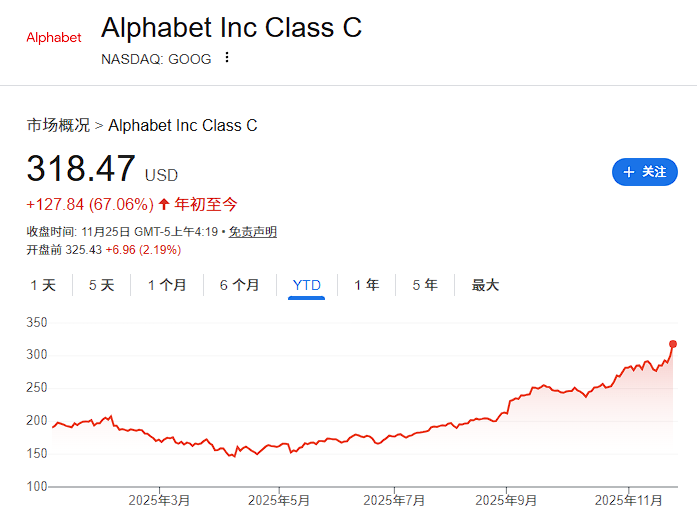
Task: Click the 2025年9月 axis label
Action: coord(508,499)
